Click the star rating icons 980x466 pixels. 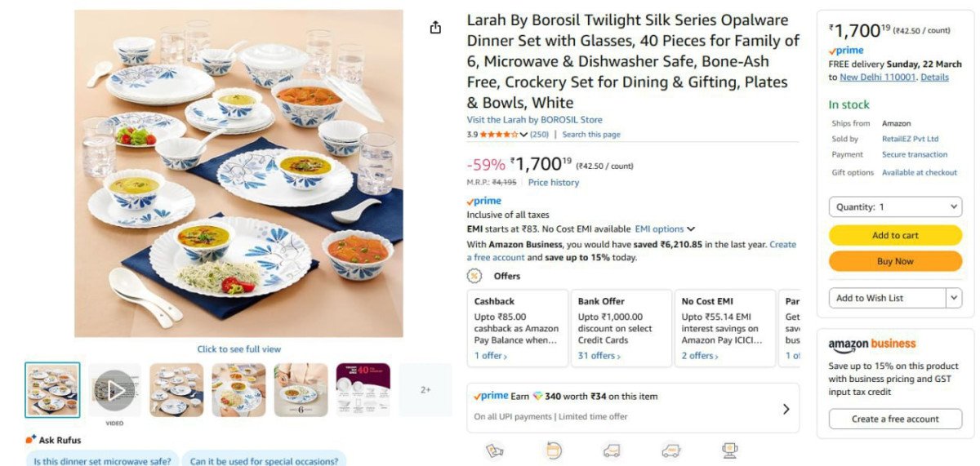(499, 135)
